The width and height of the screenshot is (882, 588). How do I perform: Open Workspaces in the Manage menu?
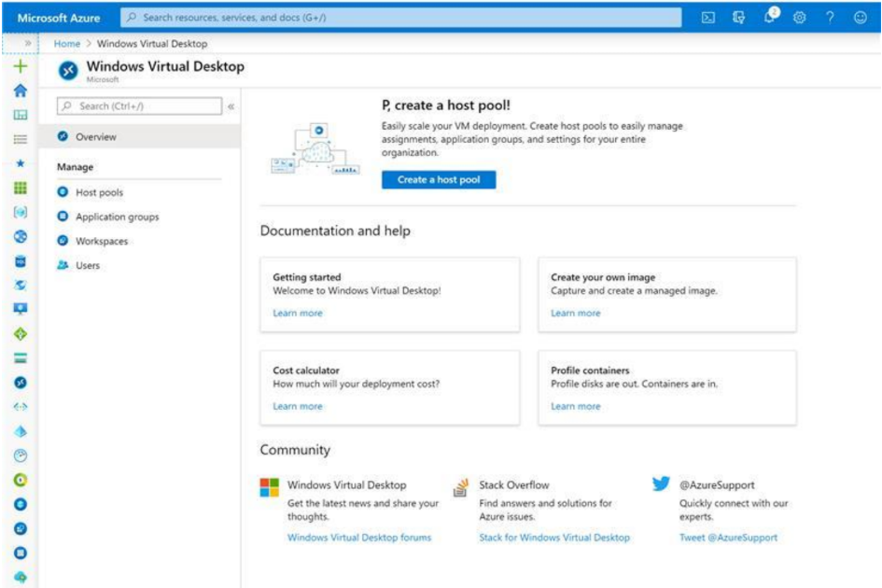click(x=102, y=241)
